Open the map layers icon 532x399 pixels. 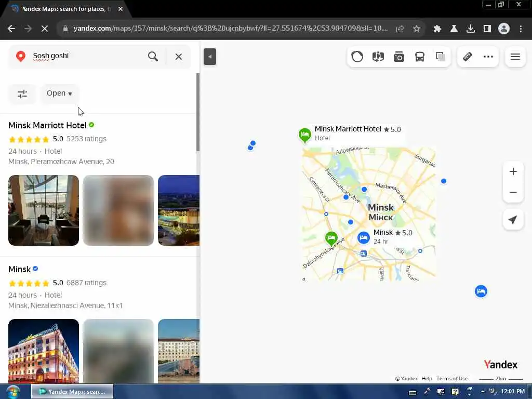(x=441, y=57)
